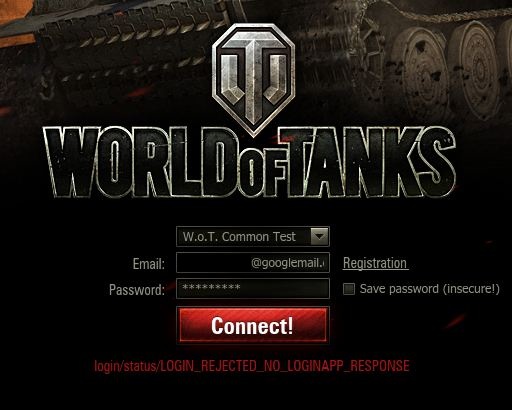512x410 pixels.
Task: Enable the Save password checkbox
Action: coord(349,289)
